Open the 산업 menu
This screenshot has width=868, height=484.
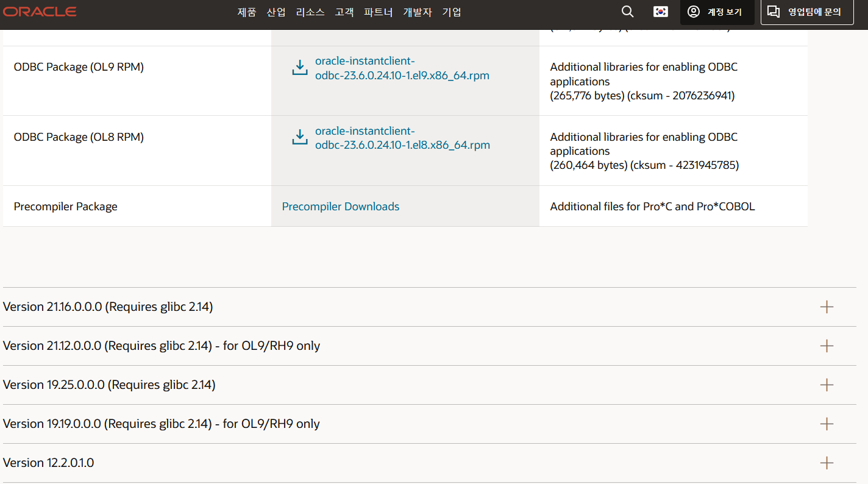[x=276, y=12]
